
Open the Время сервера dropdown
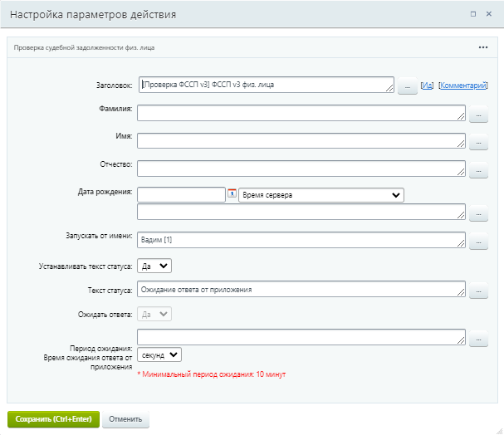pyautogui.click(x=321, y=195)
